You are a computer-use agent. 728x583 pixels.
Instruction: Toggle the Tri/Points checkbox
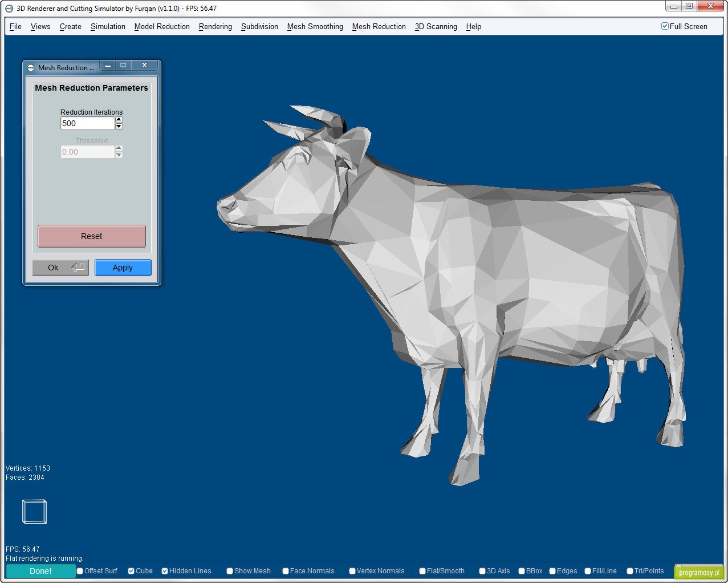[630, 571]
